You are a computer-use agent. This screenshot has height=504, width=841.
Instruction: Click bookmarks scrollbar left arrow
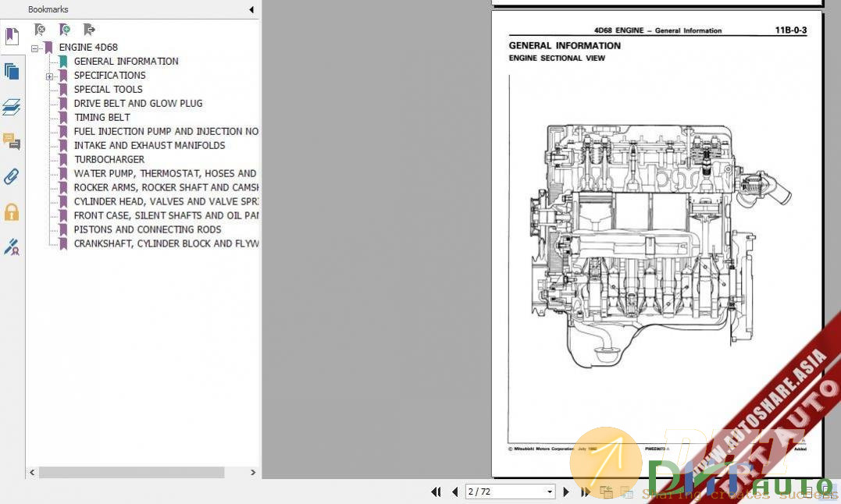point(32,472)
